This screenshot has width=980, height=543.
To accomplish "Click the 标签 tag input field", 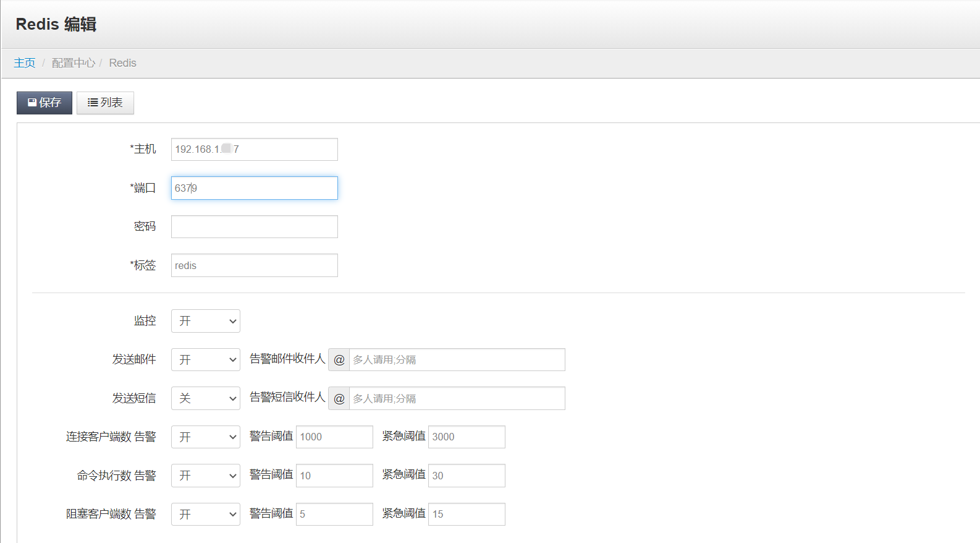I will coord(255,265).
